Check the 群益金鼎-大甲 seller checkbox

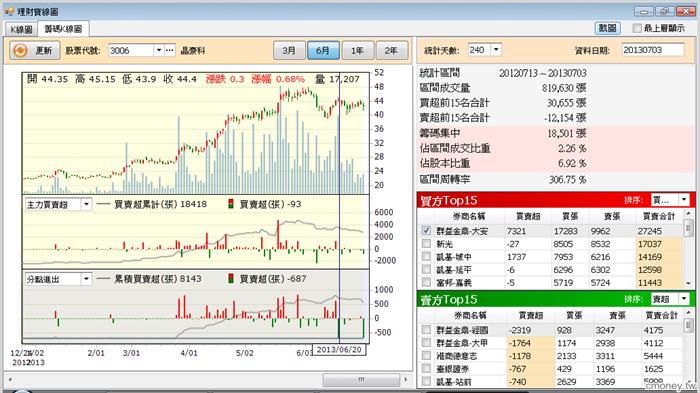[426, 343]
